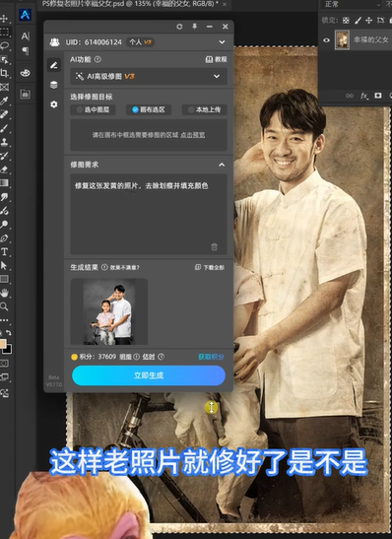The width and height of the screenshot is (392, 539).
Task: Swap foreground and background colors
Action: coord(9,333)
